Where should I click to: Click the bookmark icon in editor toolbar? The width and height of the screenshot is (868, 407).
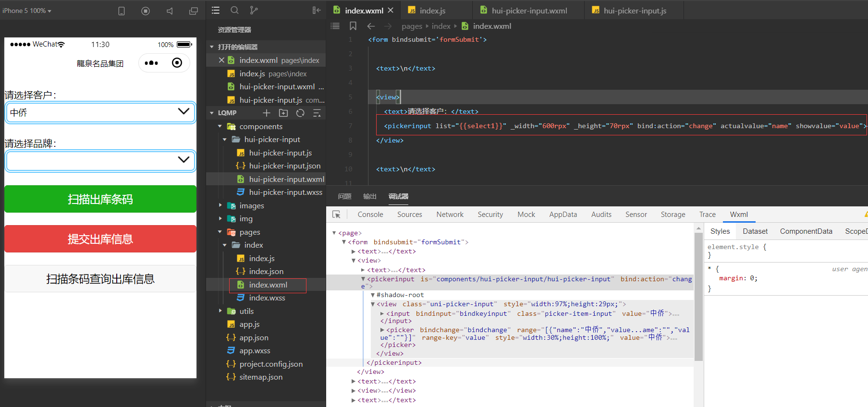click(x=353, y=26)
